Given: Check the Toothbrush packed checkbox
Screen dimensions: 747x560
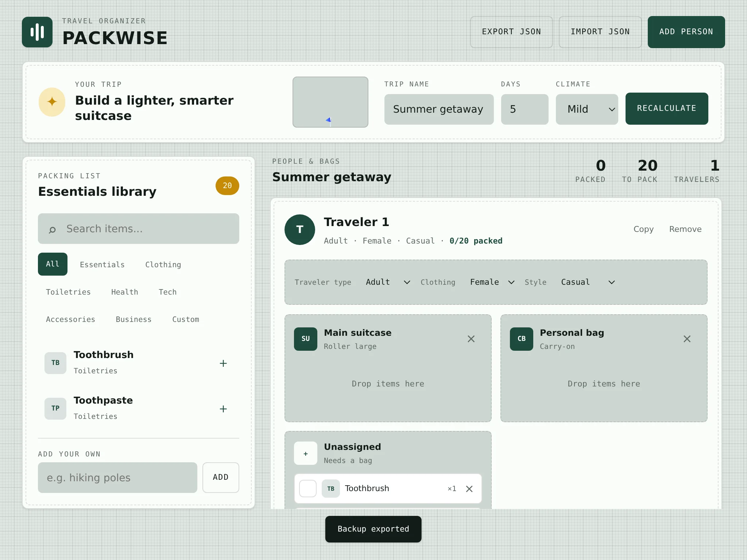Looking at the screenshot, I should (x=308, y=489).
